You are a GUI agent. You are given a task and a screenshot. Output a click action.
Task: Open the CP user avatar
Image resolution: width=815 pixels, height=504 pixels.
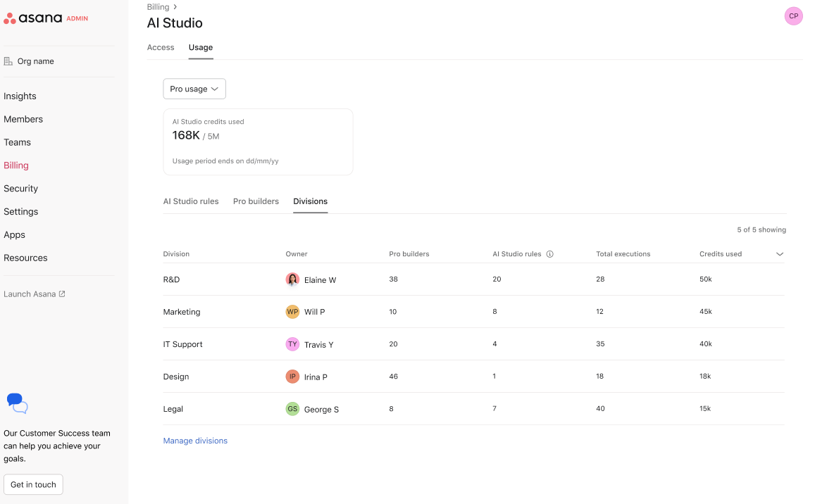click(x=793, y=16)
